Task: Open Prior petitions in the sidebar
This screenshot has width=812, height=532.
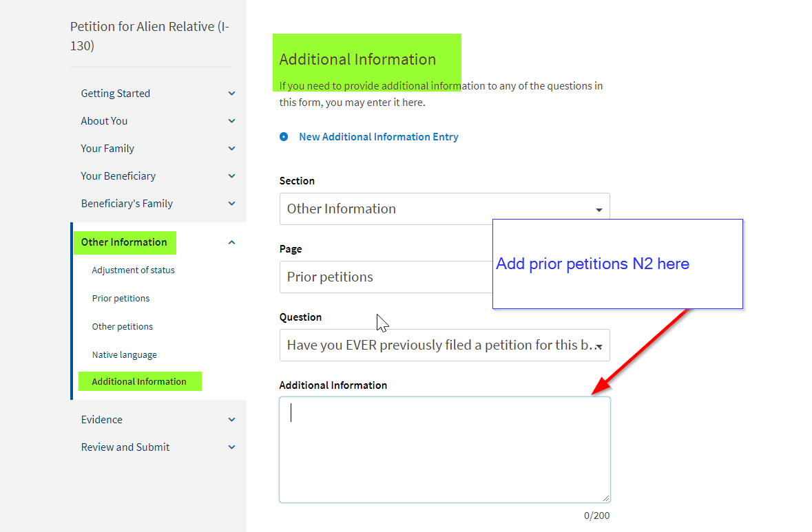Action: (121, 299)
